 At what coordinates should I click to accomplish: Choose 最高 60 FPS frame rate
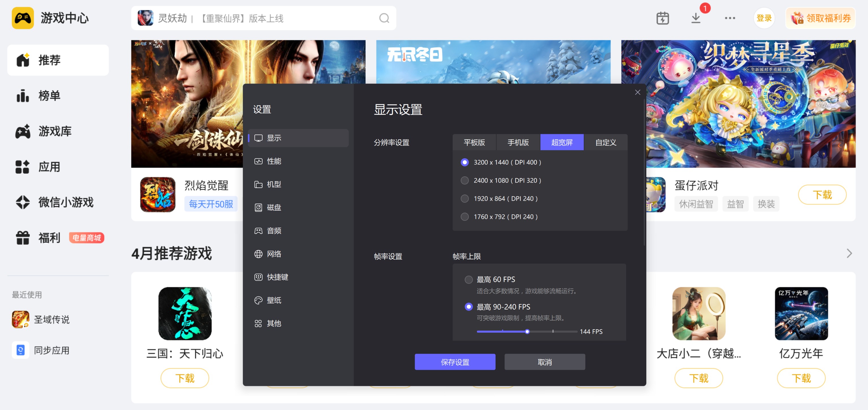tap(469, 280)
